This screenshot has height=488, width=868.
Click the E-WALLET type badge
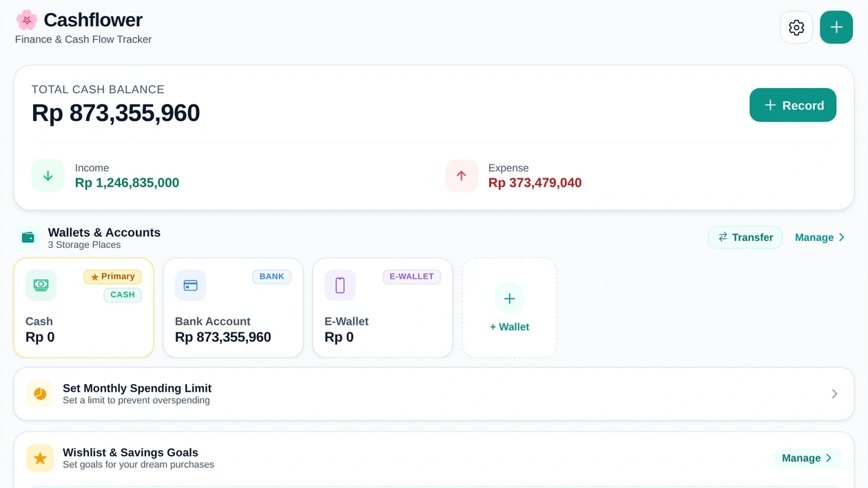pyautogui.click(x=412, y=277)
